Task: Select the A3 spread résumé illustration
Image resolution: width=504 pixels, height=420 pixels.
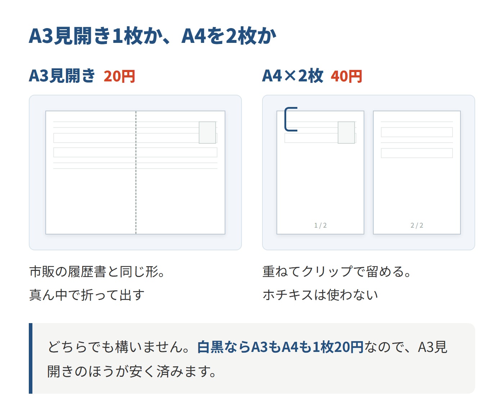Action: 135,173
